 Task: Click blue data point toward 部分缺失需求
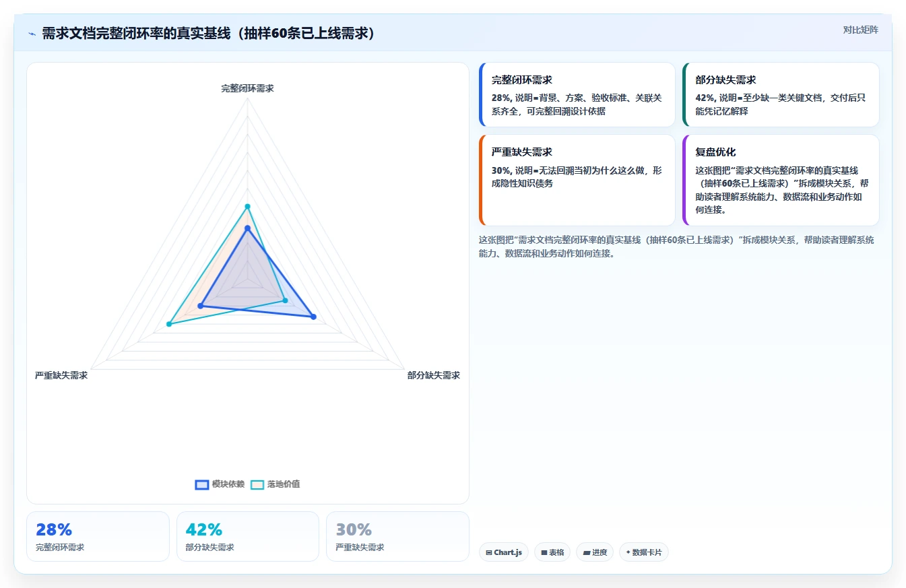(x=313, y=317)
